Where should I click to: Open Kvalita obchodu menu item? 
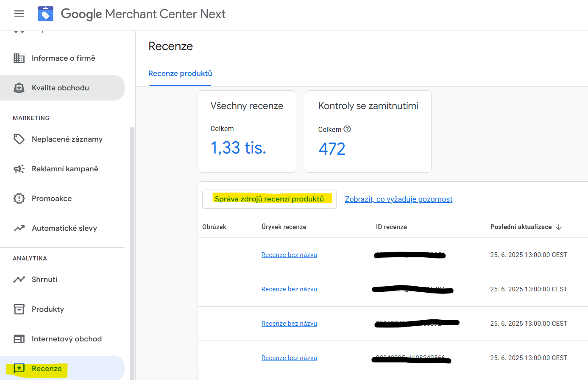(x=62, y=88)
